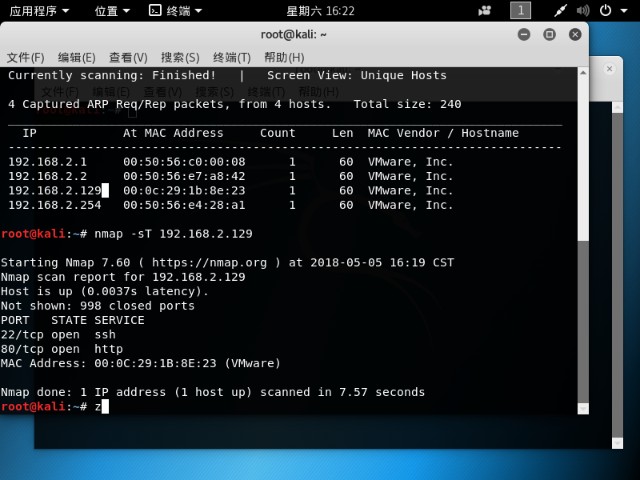Image resolution: width=640 pixels, height=480 pixels.
Task: Click 'Host is up (0.0037s latency)' line
Action: click(104, 291)
